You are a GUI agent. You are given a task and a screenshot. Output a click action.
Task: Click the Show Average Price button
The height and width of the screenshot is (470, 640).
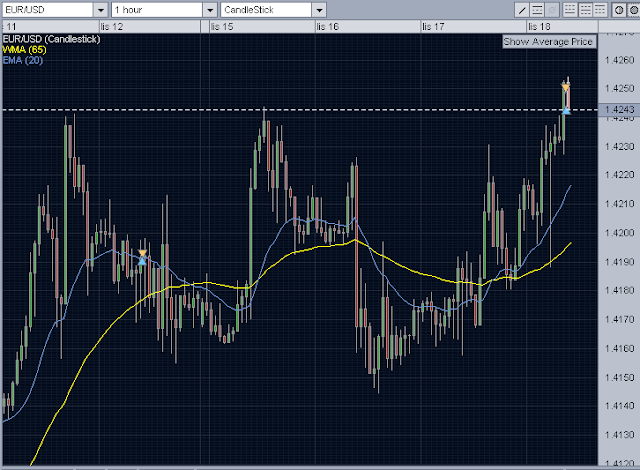coord(549,42)
